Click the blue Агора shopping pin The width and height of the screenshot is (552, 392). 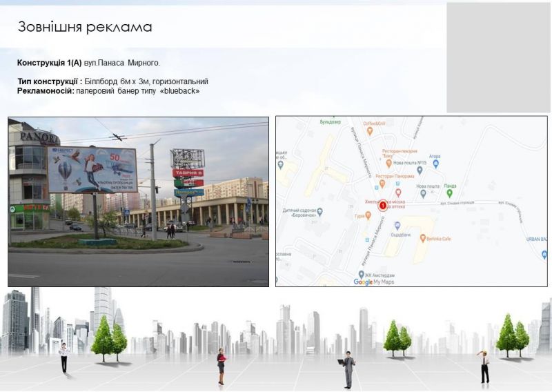point(436,164)
